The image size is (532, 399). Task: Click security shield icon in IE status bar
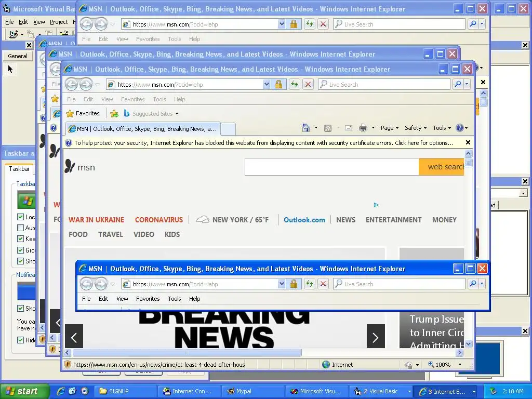click(68, 364)
